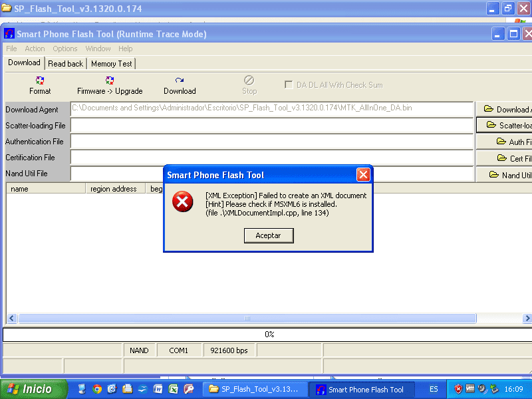Click the horizontal scrollbar left arrow
Image resolution: width=532 pixels, height=399 pixels.
(x=12, y=319)
